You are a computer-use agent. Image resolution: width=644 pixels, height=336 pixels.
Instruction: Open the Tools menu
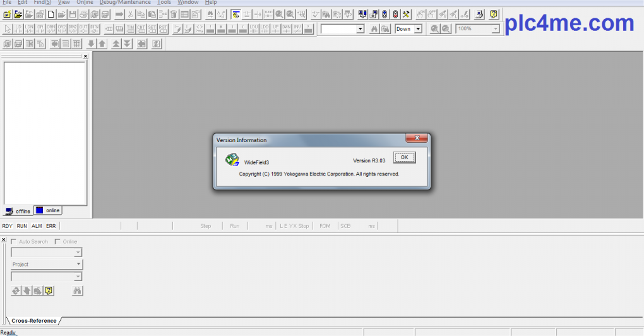point(164,3)
